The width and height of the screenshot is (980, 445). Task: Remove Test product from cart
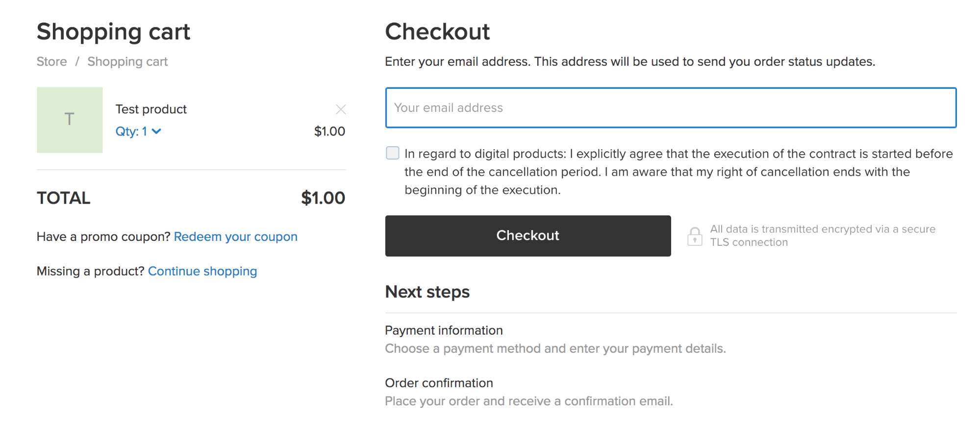tap(341, 109)
